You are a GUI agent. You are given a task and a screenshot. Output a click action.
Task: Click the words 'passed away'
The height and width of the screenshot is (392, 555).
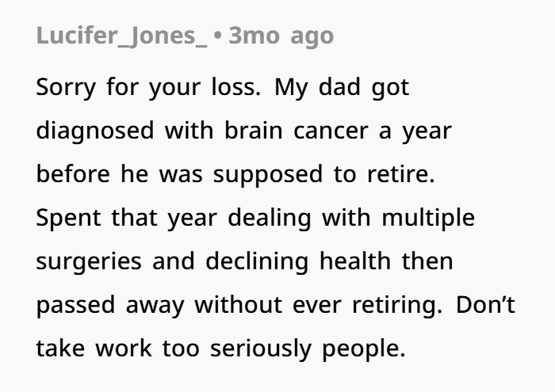110,306
